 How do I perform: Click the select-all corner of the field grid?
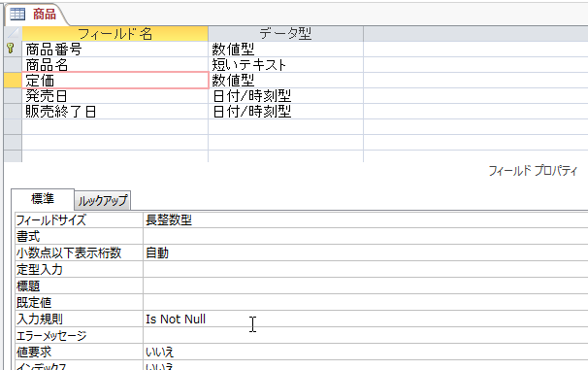pos(13,34)
